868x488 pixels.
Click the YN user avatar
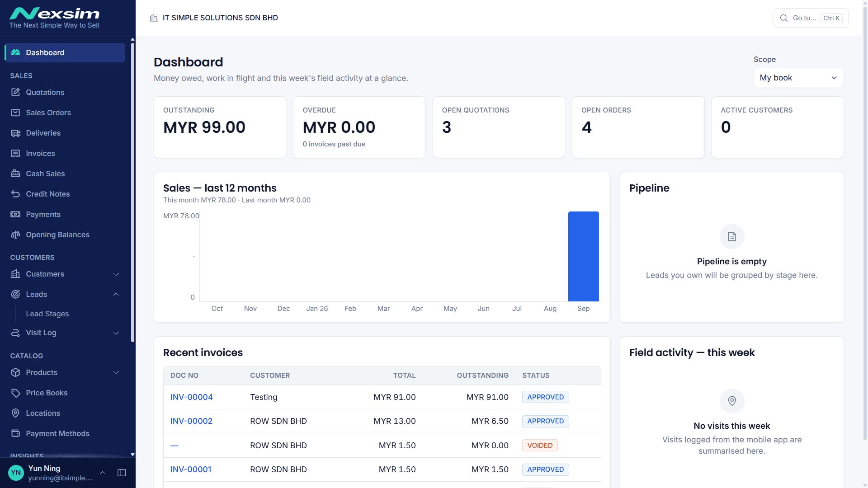16,473
